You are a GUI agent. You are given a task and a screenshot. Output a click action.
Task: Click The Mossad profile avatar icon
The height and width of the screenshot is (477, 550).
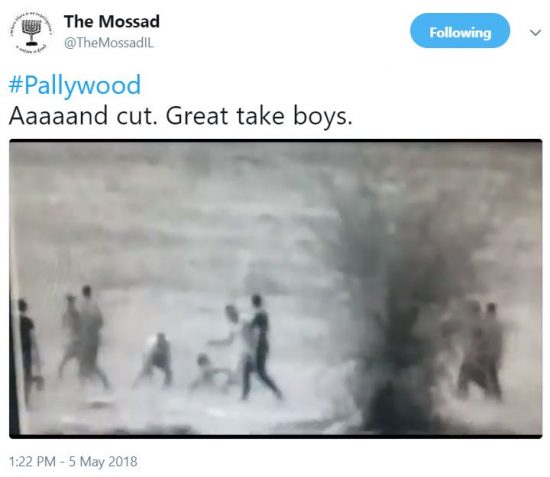coord(32,32)
